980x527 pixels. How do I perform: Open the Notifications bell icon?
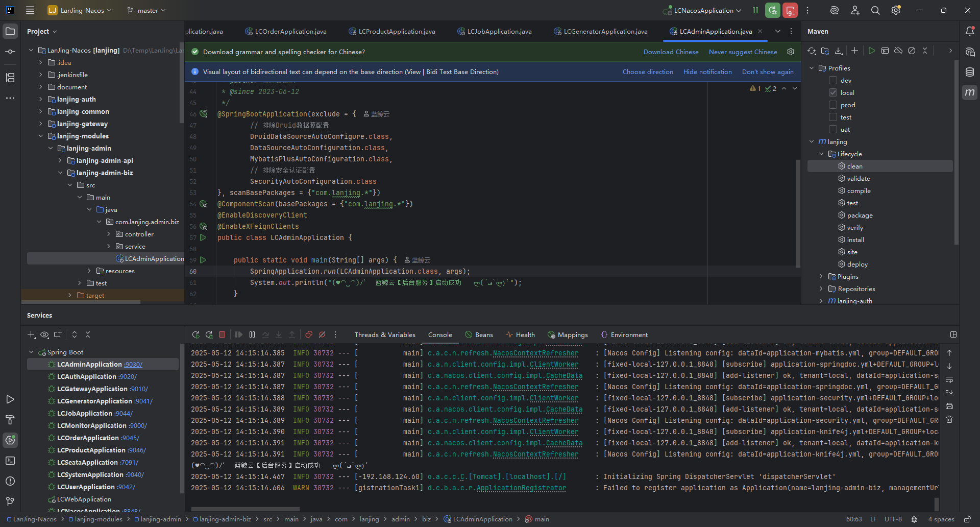pos(970,31)
